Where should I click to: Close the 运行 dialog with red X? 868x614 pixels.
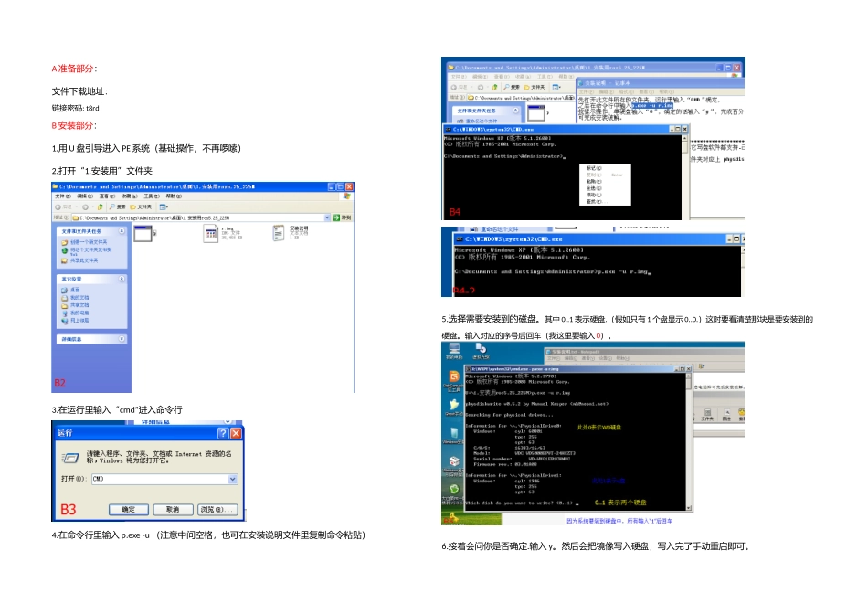(236, 433)
